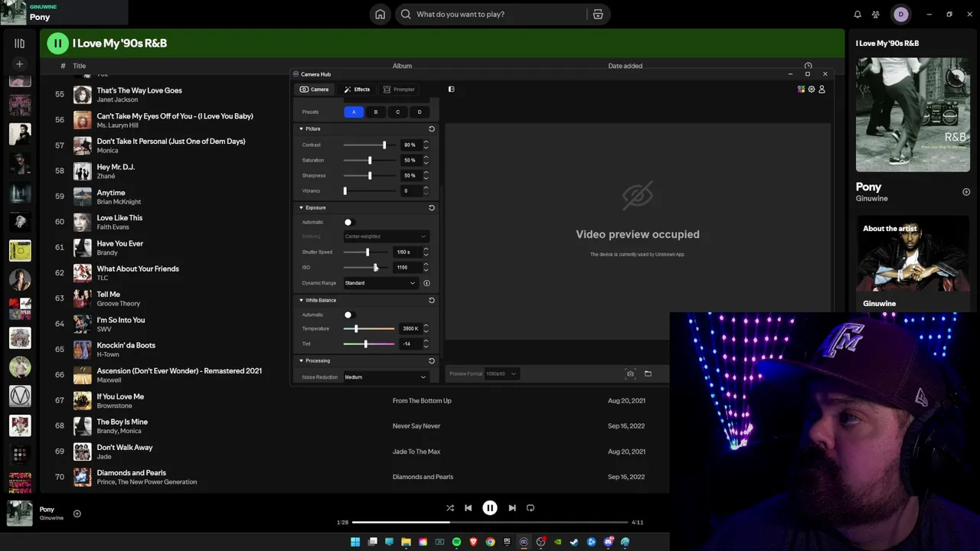Viewport: 980px width, 551px height.
Task: Click the Diamonds and Pearls album thumbnail
Action: coord(83,477)
